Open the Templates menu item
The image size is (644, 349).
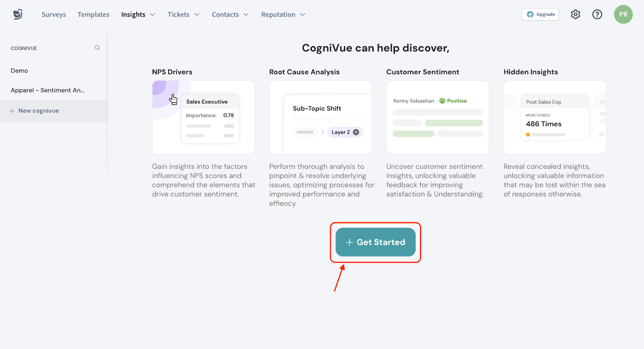93,15
